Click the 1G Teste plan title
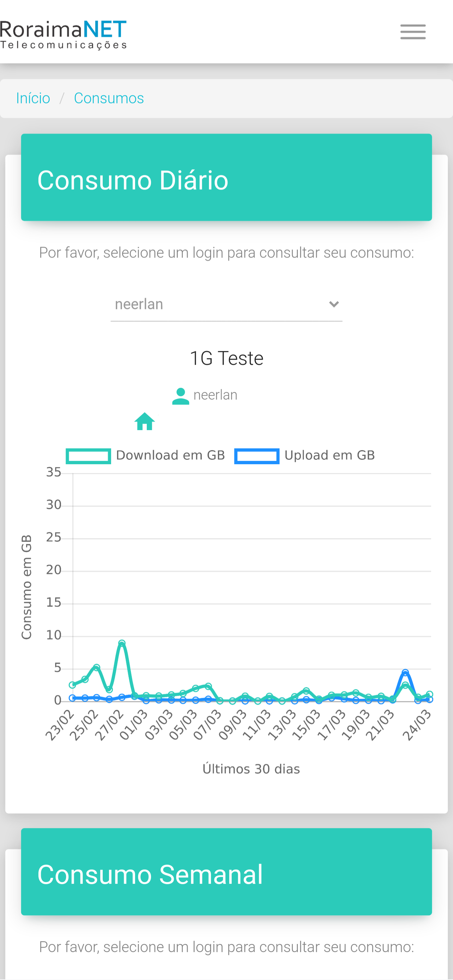The height and width of the screenshot is (980, 453). (x=226, y=358)
